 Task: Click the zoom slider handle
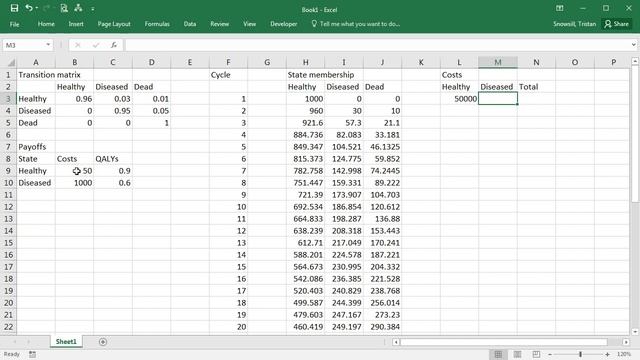pos(580,354)
